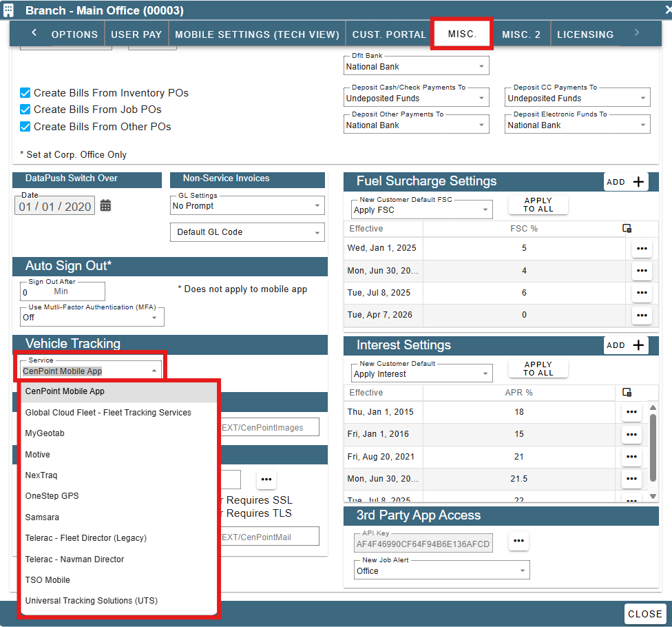Open options menu for Jul 8, 2025 FSC row
This screenshot has width=672, height=627.
(x=642, y=293)
